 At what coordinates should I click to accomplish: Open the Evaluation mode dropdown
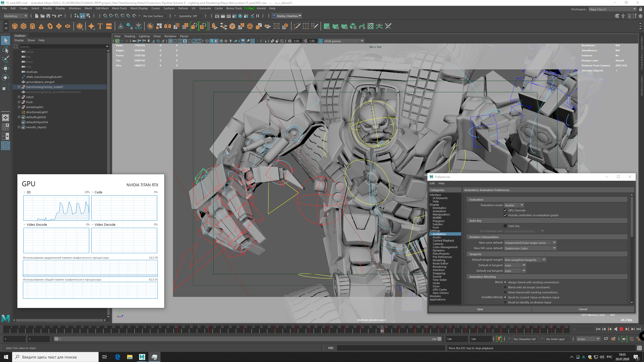[522, 205]
